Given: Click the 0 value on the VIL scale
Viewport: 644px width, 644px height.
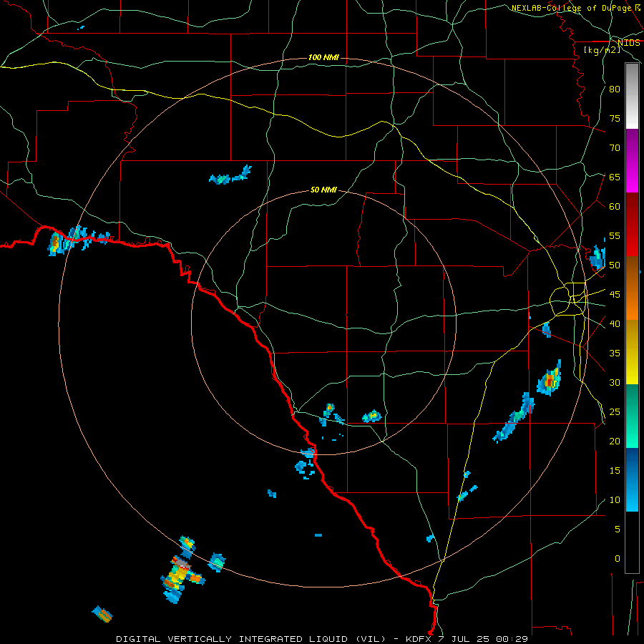Looking at the screenshot, I should pos(618,559).
